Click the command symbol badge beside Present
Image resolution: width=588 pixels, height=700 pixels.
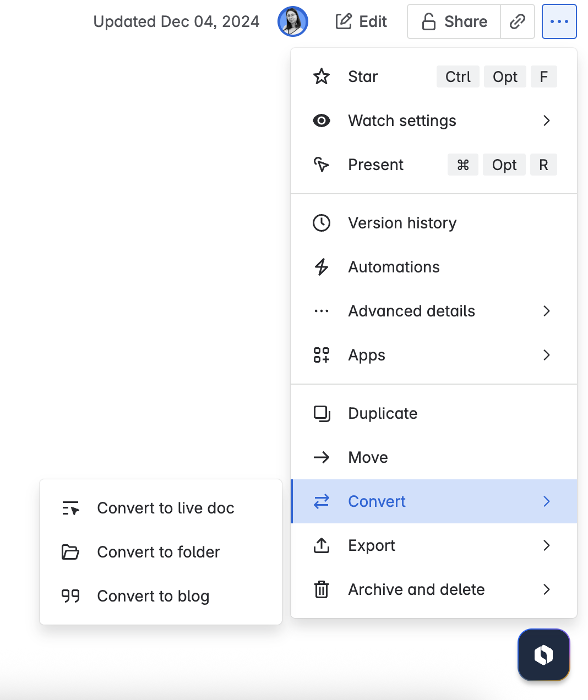click(x=463, y=165)
